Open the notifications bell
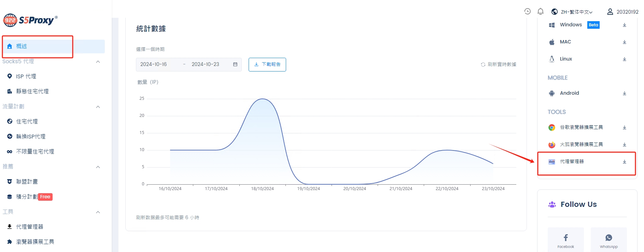This screenshot has width=644, height=252. pos(540,12)
